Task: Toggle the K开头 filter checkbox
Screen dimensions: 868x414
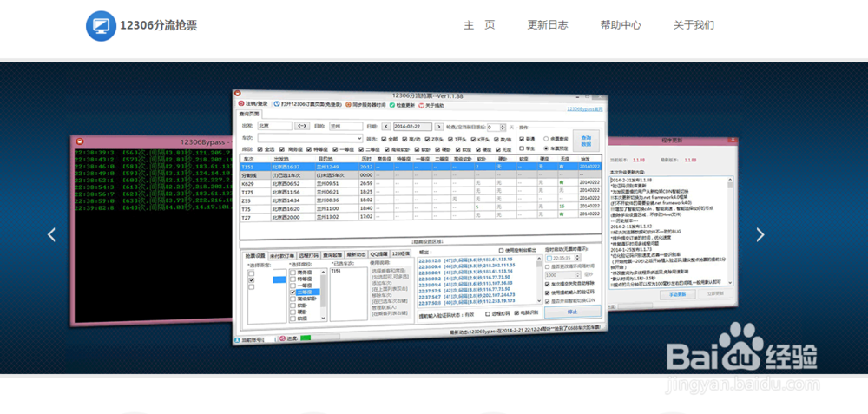Action: (475, 140)
